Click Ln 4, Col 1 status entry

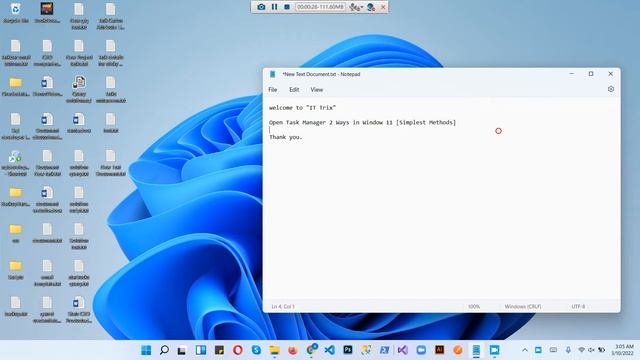[283, 307]
